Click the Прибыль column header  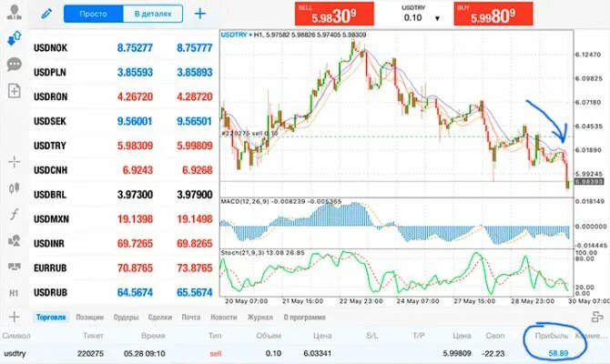pos(551,336)
